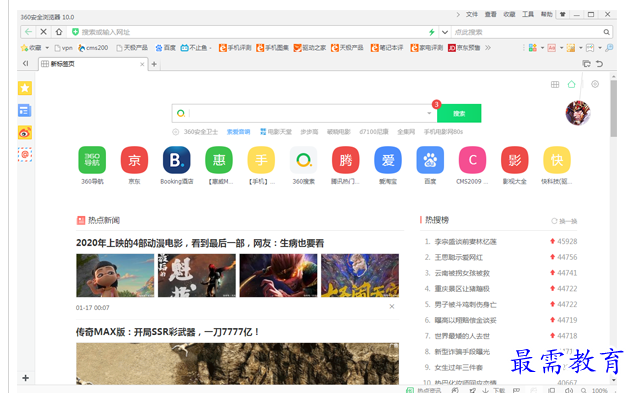Open the 京东 red shortcut tile
Screen dimensions: 632x393
[134, 160]
